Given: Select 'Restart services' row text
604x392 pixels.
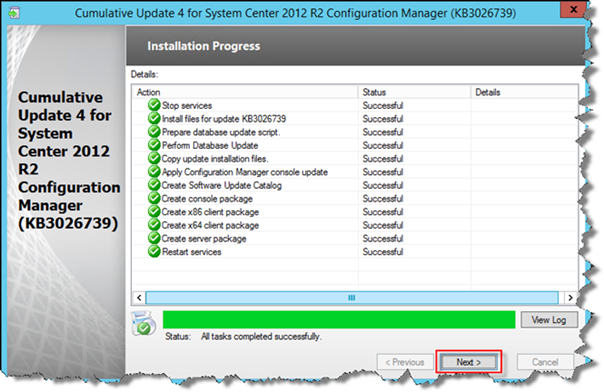Looking at the screenshot, I should 192,252.
